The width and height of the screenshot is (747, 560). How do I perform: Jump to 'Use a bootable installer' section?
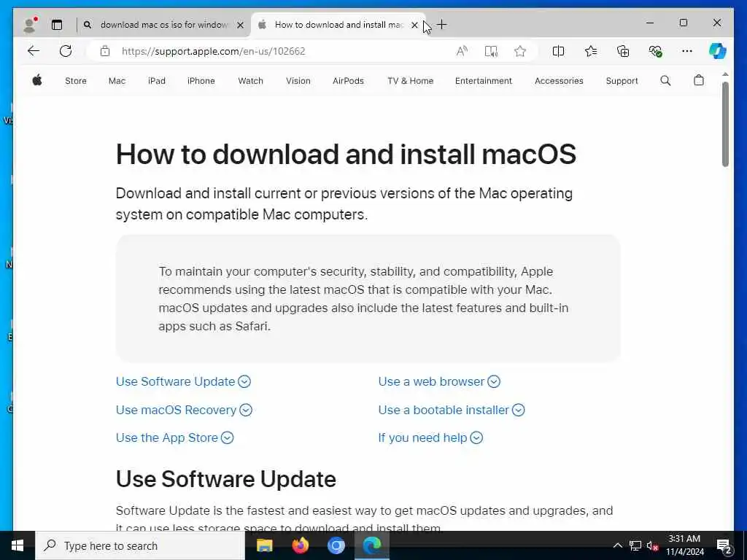(x=452, y=410)
